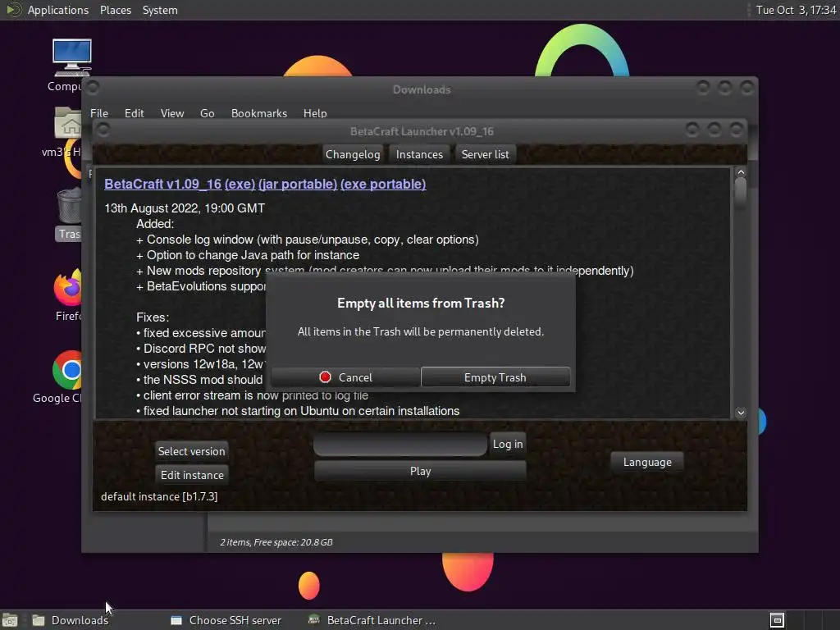Click the '13th August 2022, 19:00 GMT' date
Image resolution: width=840 pixels, height=630 pixels.
[x=185, y=208]
